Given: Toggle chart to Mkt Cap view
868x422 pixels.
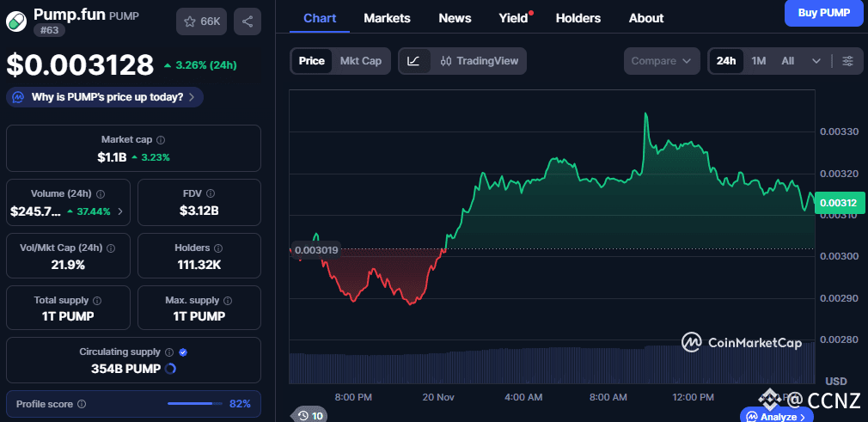Looking at the screenshot, I should coord(361,61).
